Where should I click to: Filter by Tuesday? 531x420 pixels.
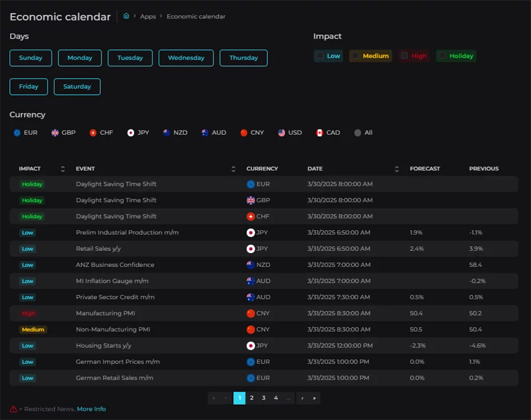130,58
